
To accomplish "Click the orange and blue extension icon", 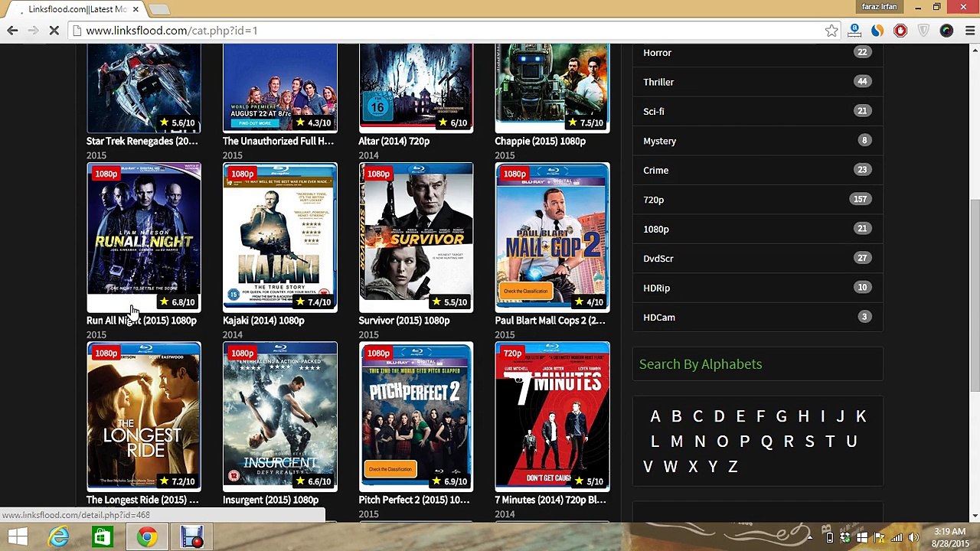I will pos(877,31).
